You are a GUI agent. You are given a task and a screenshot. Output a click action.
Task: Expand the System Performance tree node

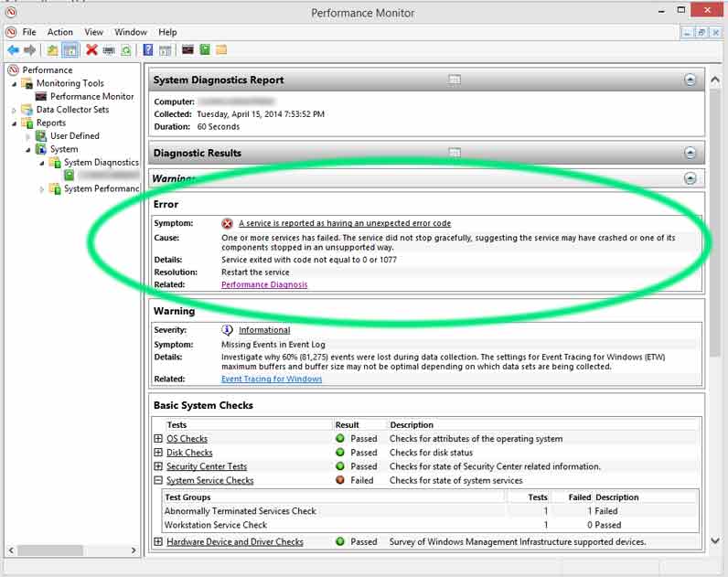point(42,189)
